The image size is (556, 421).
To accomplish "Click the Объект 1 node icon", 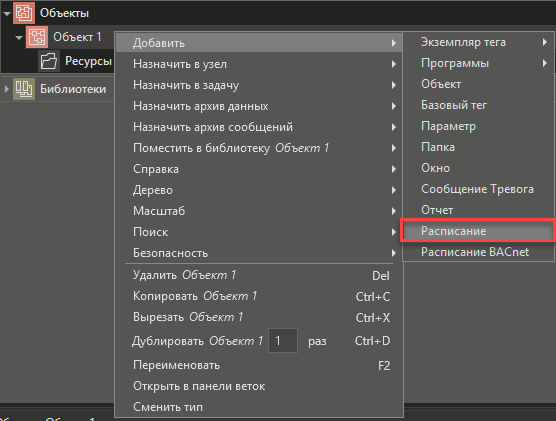I will coord(37,37).
